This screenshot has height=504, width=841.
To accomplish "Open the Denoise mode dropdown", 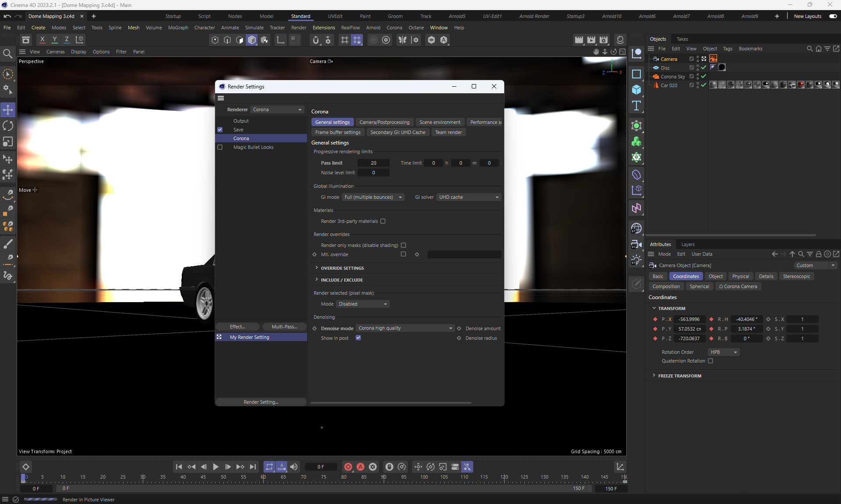I will pos(405,328).
